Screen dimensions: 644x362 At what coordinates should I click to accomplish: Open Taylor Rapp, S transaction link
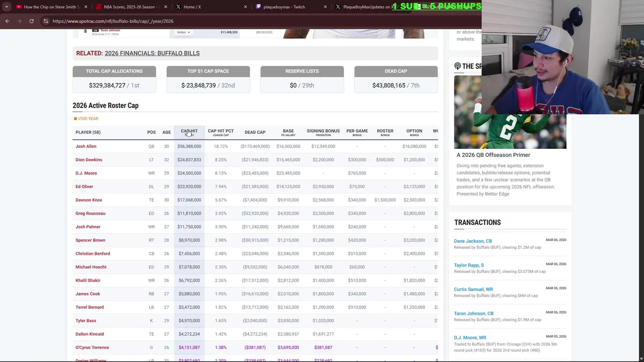[469, 265]
